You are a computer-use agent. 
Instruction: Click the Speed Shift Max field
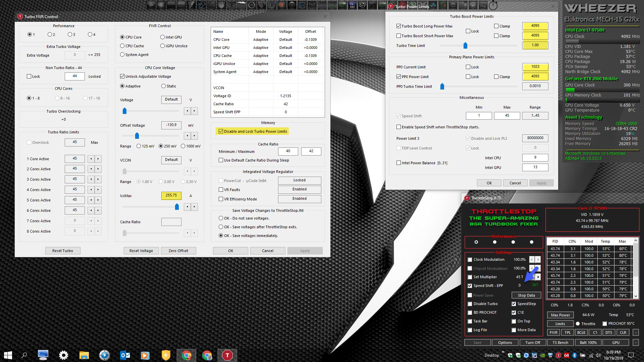pyautogui.click(x=507, y=116)
